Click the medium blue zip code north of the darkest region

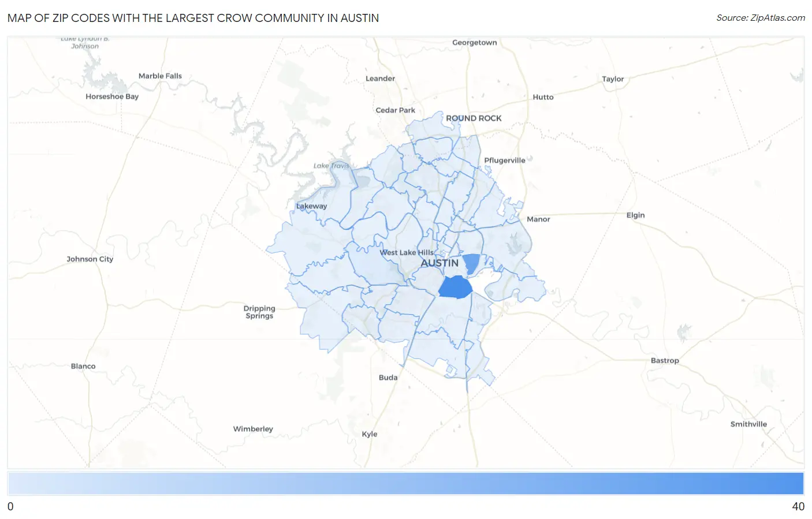(x=472, y=263)
